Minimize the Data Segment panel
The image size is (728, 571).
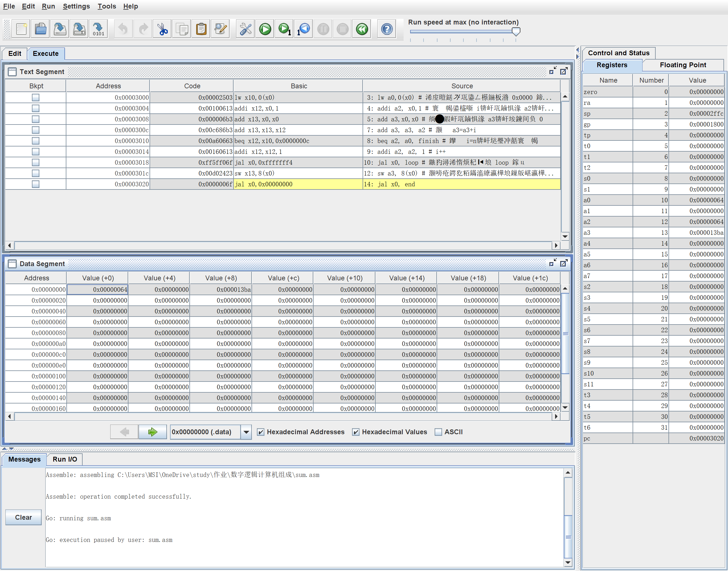point(553,262)
